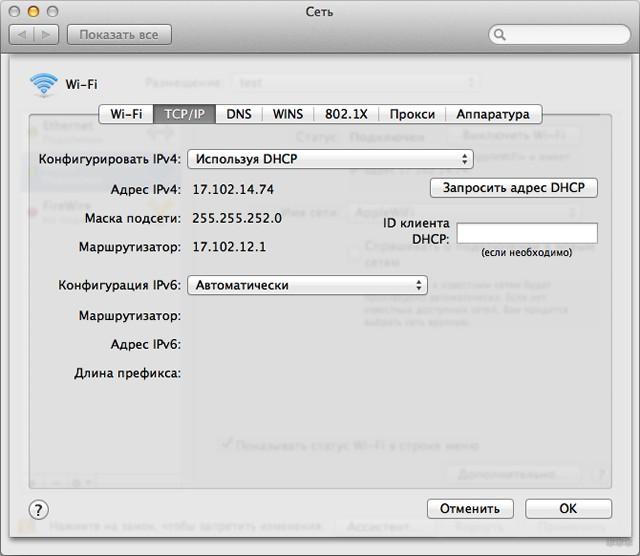
Task: Click the Показать все button
Action: 119,35
